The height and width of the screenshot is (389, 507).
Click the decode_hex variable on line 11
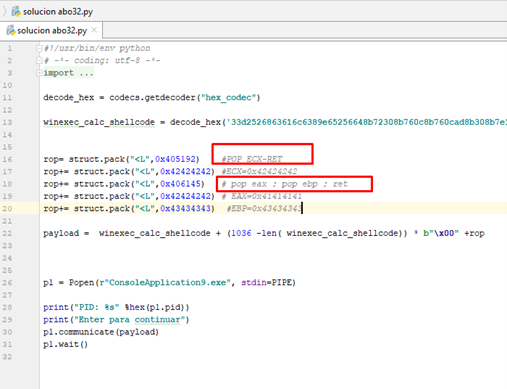(69, 98)
